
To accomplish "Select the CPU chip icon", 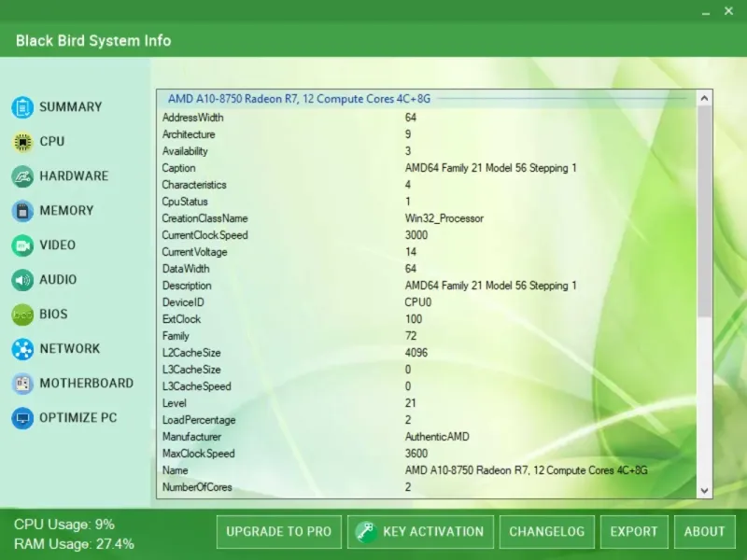I will point(22,142).
